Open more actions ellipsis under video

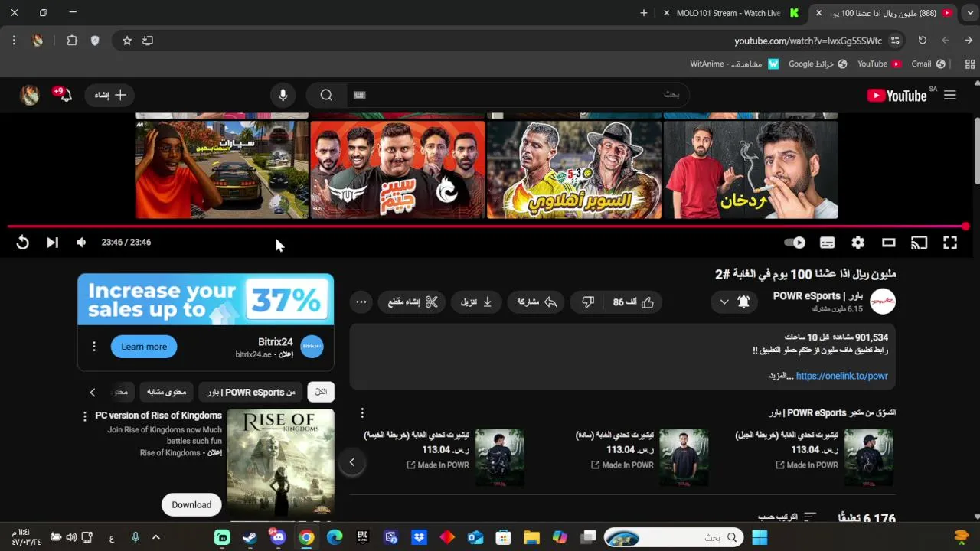pos(361,302)
